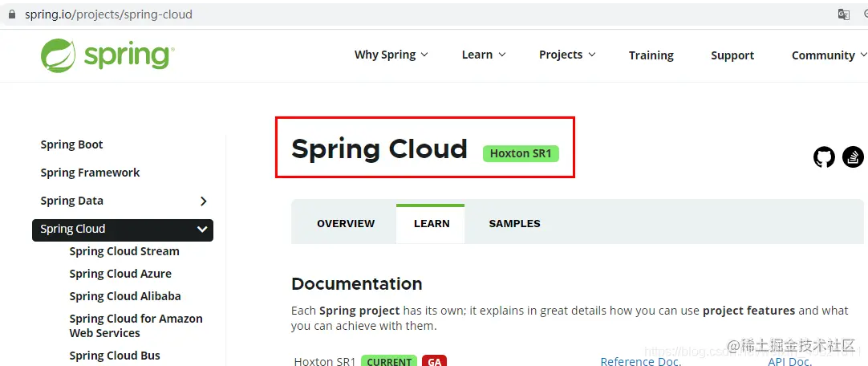This screenshot has height=366, width=868.
Task: Click the Documentation heading
Action: (356, 284)
